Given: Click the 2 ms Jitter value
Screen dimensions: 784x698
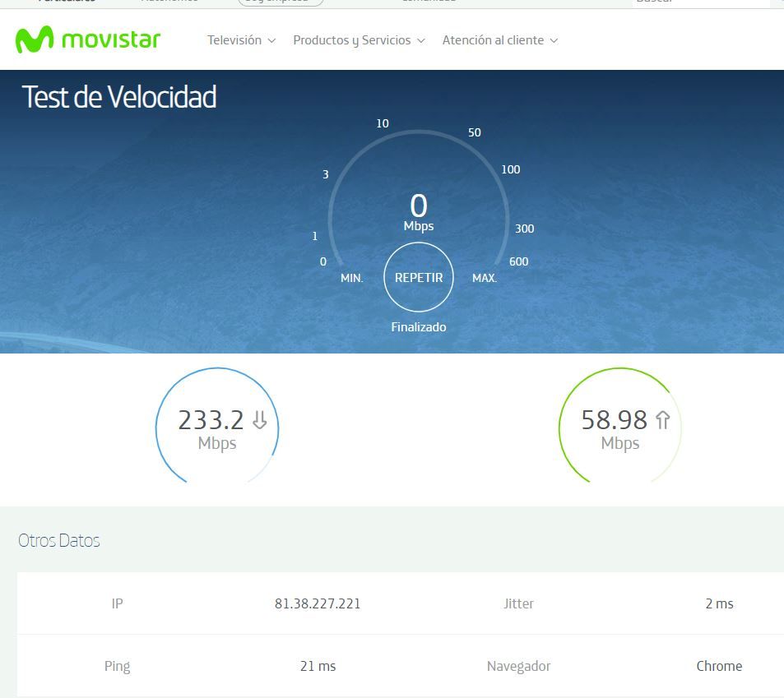Looking at the screenshot, I should click(719, 603).
